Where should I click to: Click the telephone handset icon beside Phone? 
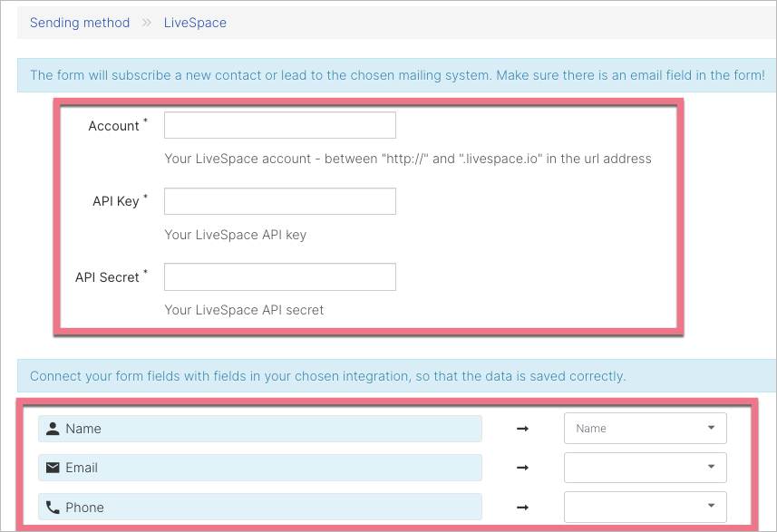(x=52, y=508)
